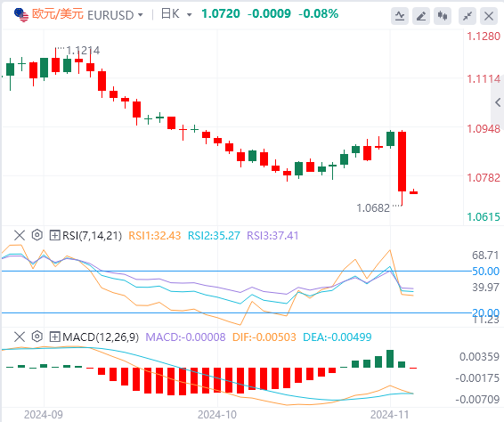
Task: Close the chart with top-right X
Action: [489, 16]
